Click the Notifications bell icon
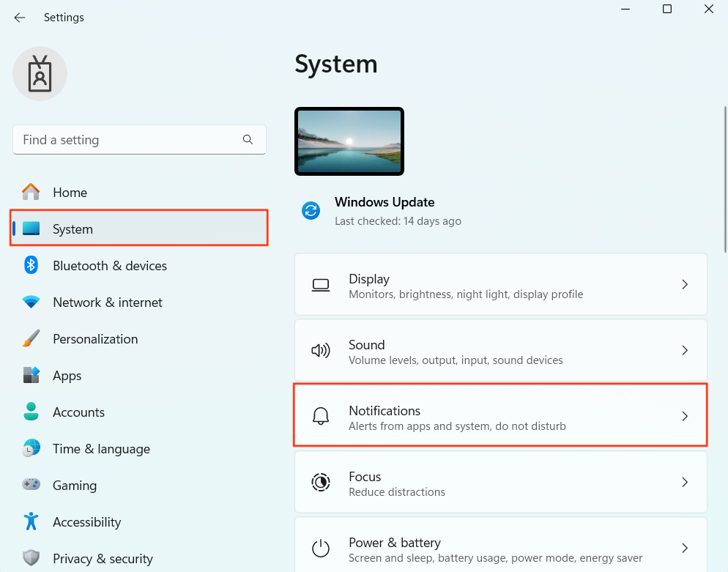Screen dimensions: 728x572 click(x=321, y=416)
